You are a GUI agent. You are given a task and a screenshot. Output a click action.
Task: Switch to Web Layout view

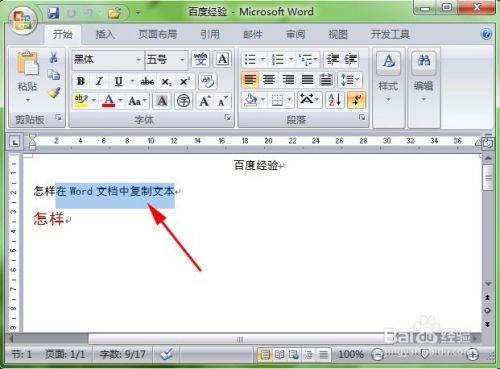pos(294,354)
